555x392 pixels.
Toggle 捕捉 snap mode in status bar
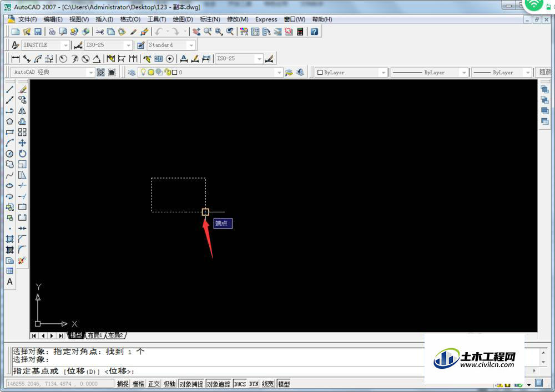click(123, 384)
